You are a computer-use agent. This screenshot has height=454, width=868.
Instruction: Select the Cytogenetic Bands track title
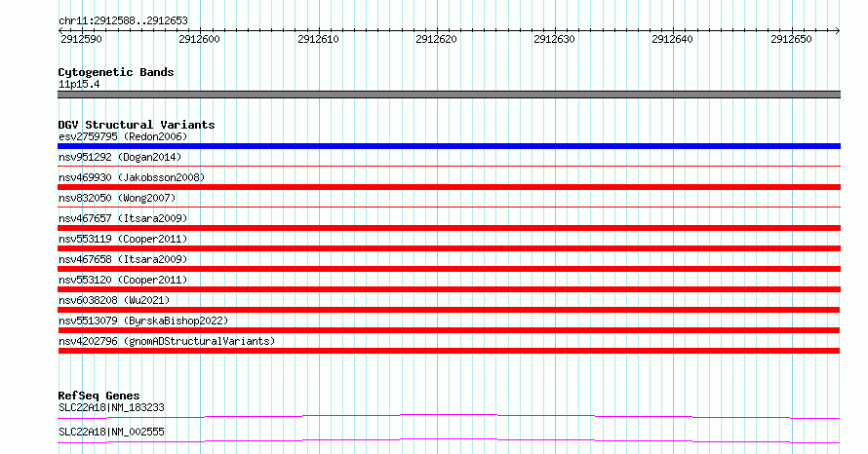tap(116, 72)
